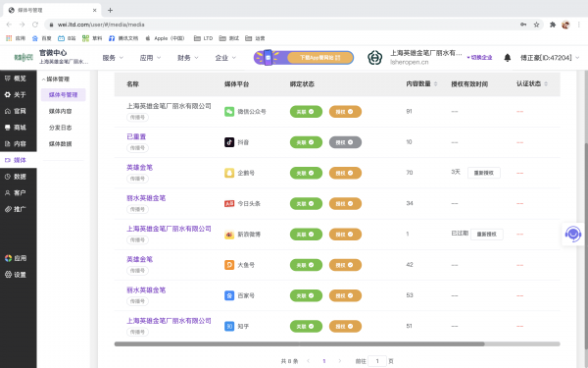The height and width of the screenshot is (368, 588).
Task: Open the 企业 dropdown in top navigation
Action: 225,58
